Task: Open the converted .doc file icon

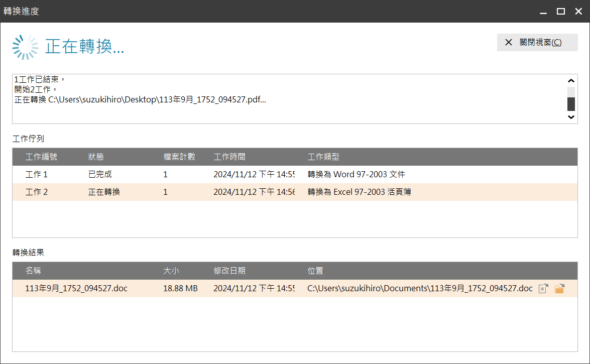Action: point(543,288)
